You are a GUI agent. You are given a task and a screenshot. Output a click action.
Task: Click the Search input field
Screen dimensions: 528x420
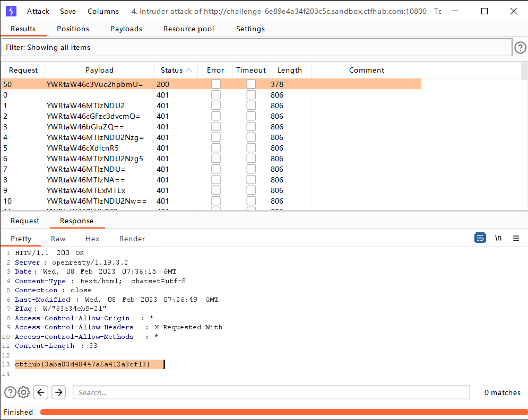[271, 392]
